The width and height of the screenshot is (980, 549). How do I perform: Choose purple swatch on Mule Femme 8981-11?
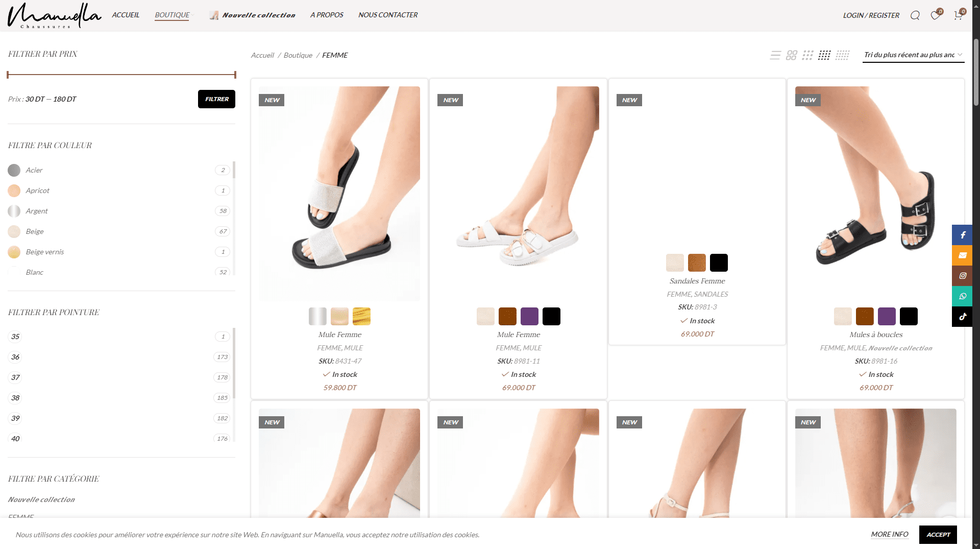[529, 316]
